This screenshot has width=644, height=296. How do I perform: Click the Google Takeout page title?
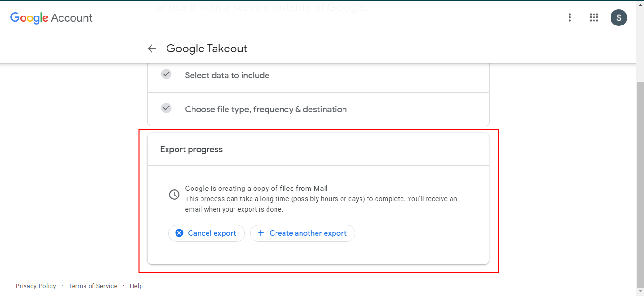pos(207,49)
